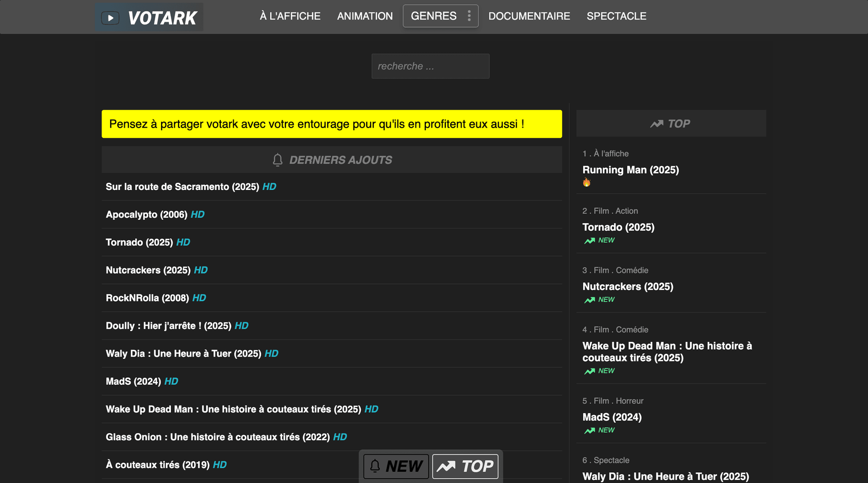Click the NEW trend icon under Nutcrackers
Image resolution: width=868 pixels, height=483 pixels.
tap(590, 300)
